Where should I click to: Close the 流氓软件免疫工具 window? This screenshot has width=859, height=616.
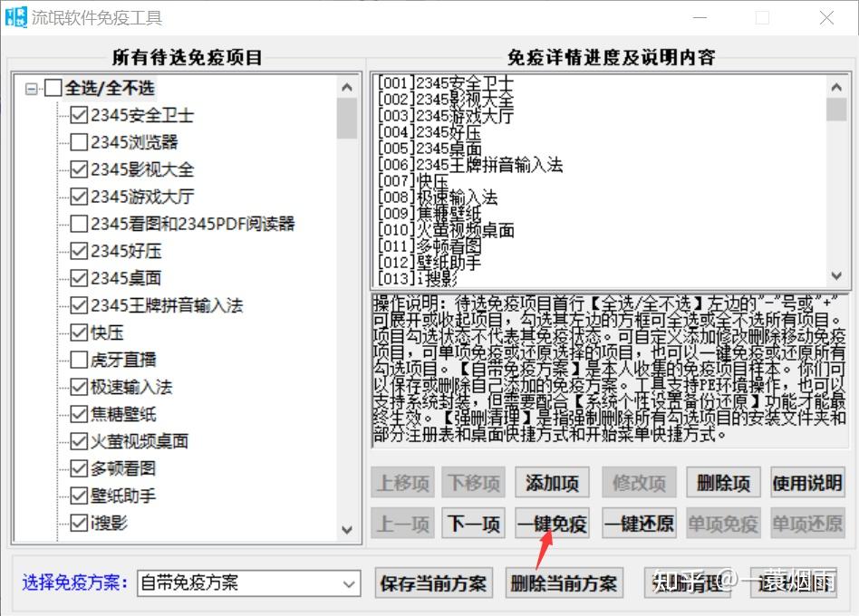826,17
